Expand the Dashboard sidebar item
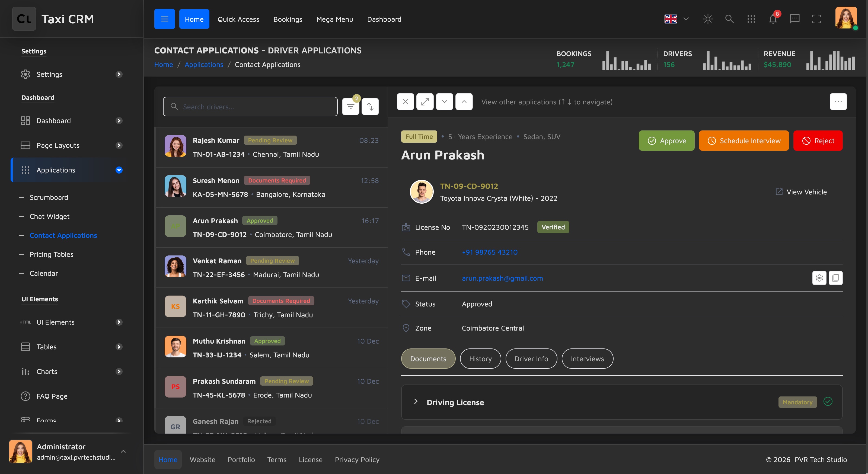Image resolution: width=868 pixels, height=474 pixels. coord(71,121)
